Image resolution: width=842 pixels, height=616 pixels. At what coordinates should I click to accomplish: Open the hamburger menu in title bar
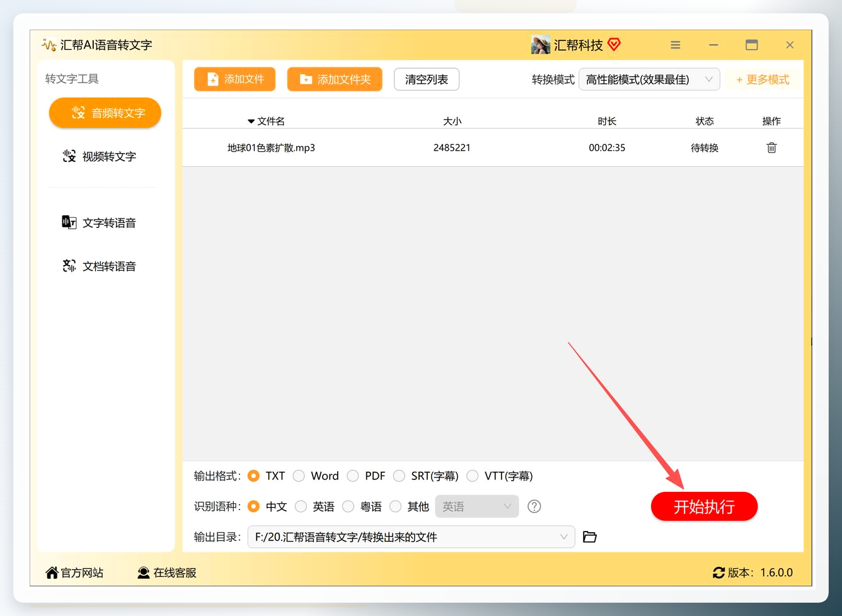tap(676, 45)
